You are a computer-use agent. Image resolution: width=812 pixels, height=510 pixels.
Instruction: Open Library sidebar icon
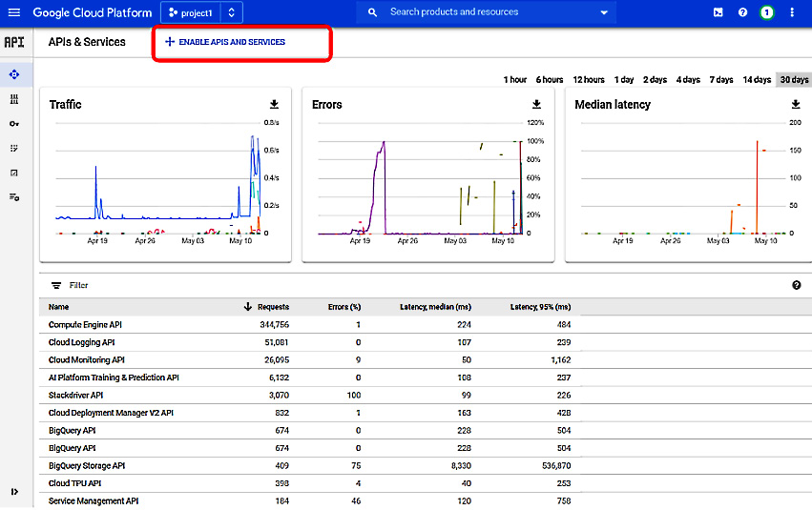[14, 99]
